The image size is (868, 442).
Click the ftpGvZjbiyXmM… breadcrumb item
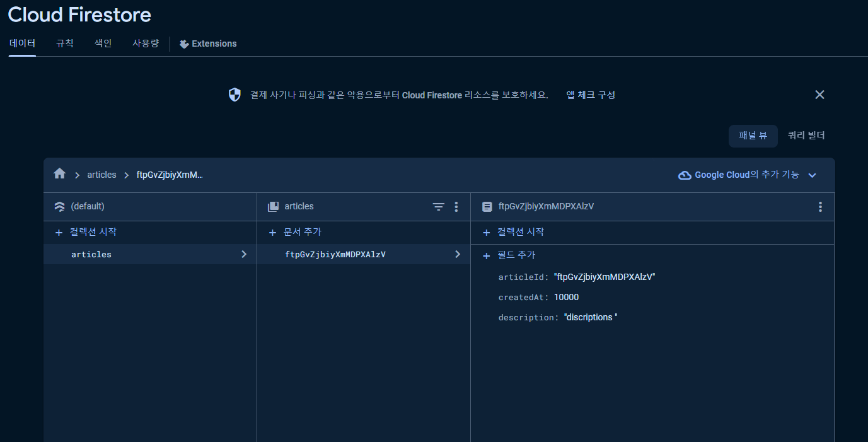[x=170, y=175]
